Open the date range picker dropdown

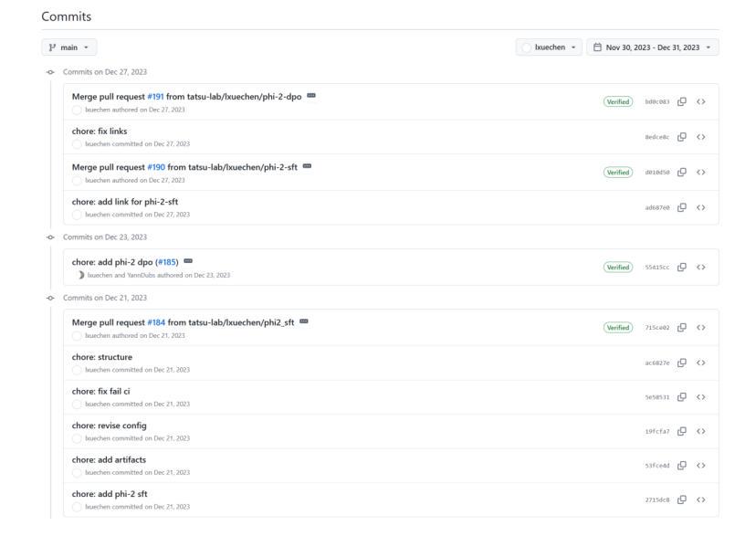[x=653, y=47]
